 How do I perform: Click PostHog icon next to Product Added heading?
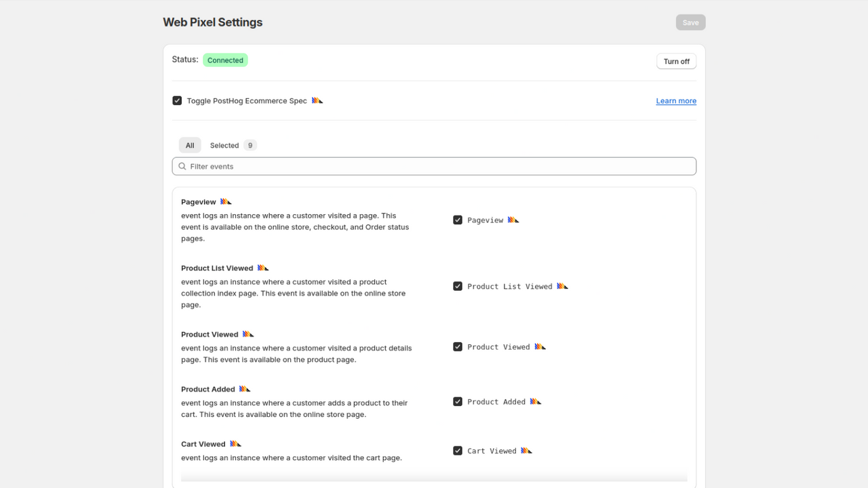pos(245,389)
